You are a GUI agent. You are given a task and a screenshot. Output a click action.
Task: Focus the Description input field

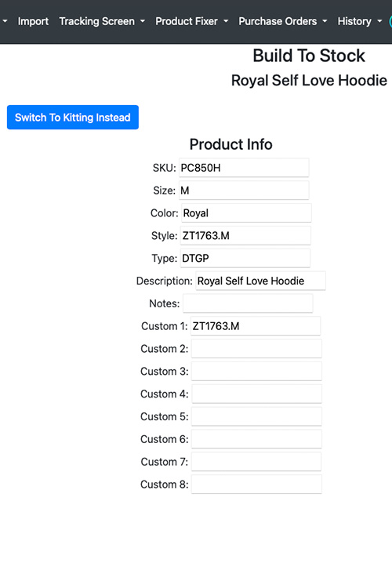click(x=261, y=281)
